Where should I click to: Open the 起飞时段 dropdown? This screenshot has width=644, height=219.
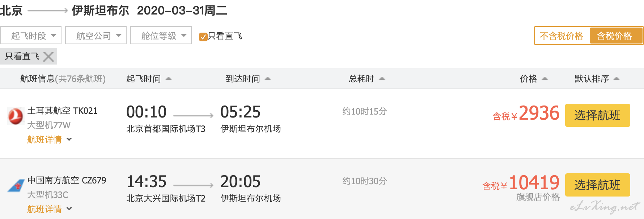pyautogui.click(x=31, y=35)
